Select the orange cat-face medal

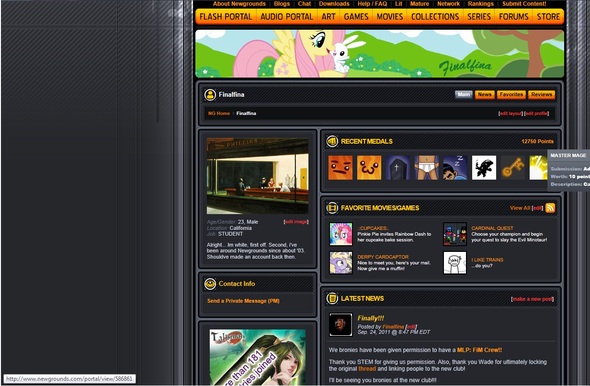[x=369, y=167]
